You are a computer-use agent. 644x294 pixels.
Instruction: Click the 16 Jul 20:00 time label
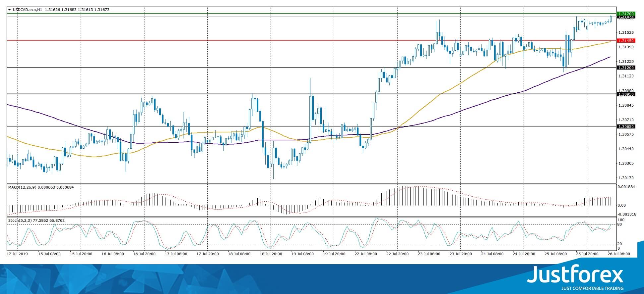tap(145, 254)
